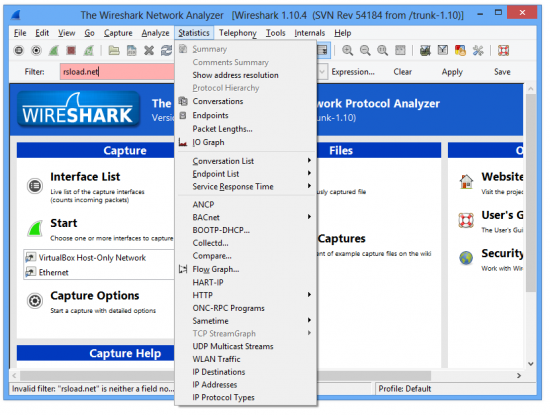Click the green Start shark fin icon
Image resolution: width=550 pixels, height=415 pixels.
click(35, 228)
